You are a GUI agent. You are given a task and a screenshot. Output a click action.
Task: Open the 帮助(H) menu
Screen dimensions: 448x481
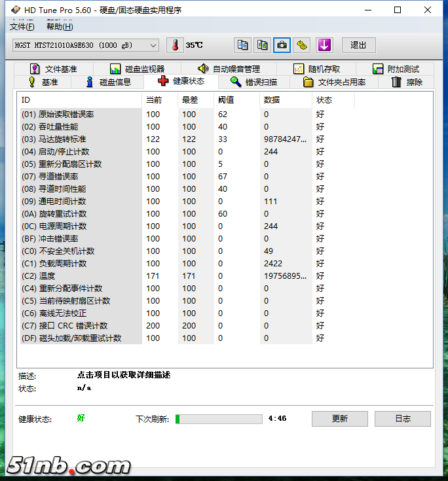pos(60,27)
